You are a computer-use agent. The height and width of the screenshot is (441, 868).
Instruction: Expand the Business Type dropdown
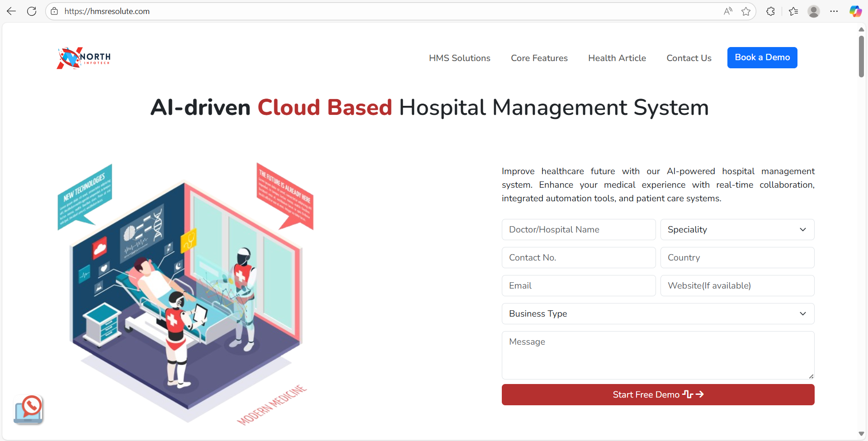(x=658, y=314)
